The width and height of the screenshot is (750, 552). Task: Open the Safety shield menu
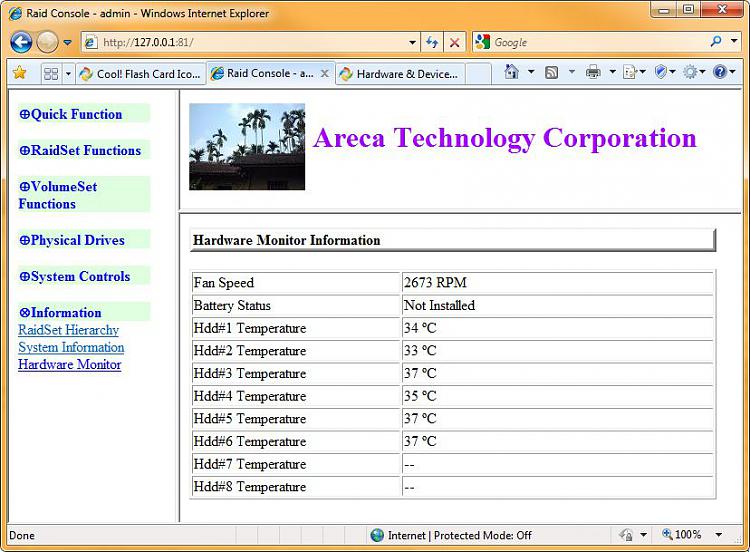(665, 72)
